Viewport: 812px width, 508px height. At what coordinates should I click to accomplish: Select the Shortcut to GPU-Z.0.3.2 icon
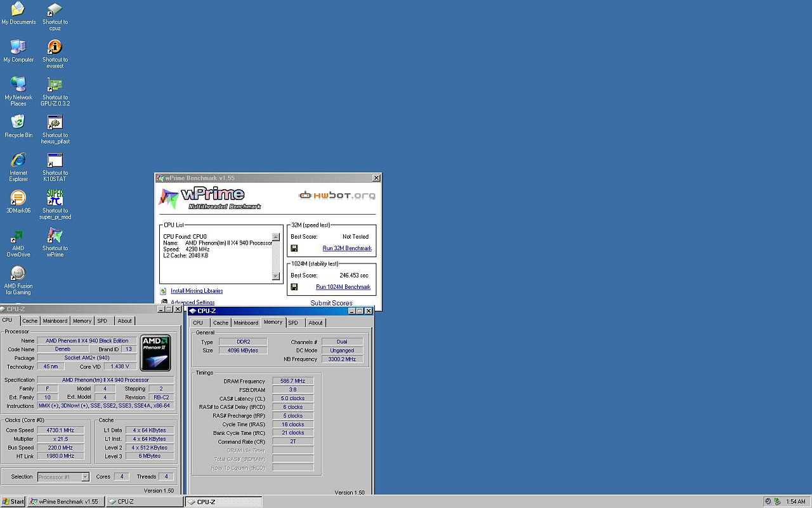click(55, 92)
